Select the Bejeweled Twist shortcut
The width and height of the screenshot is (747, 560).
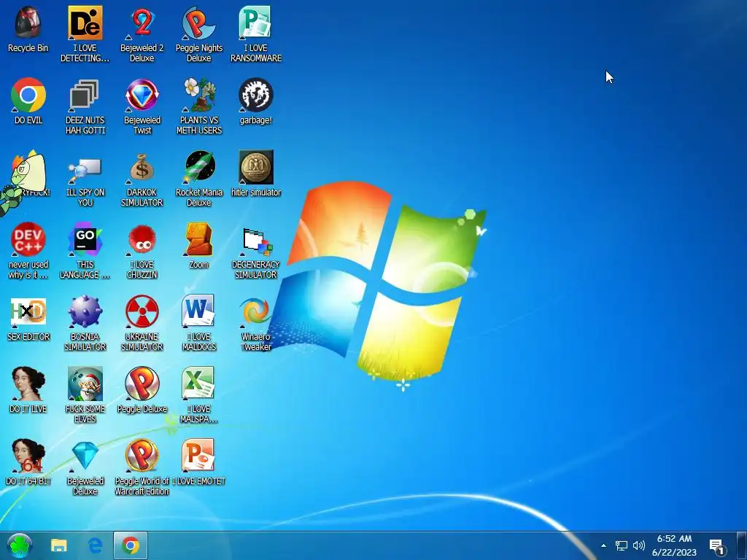[x=142, y=95]
